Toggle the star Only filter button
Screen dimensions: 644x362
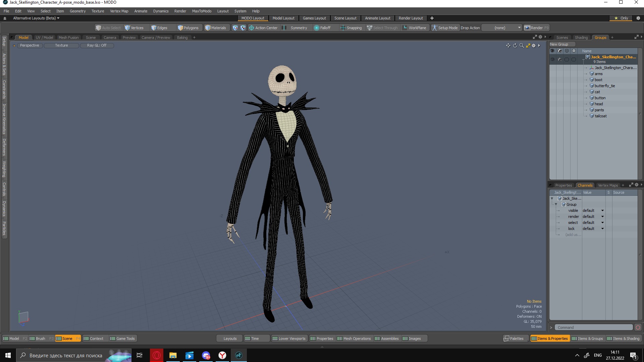tap(621, 18)
